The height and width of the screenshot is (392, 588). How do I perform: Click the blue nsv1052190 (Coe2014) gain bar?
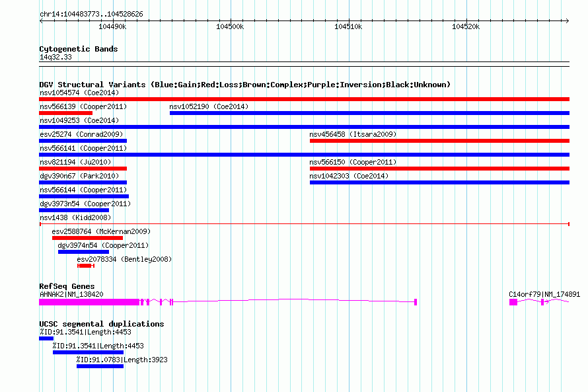coord(369,113)
